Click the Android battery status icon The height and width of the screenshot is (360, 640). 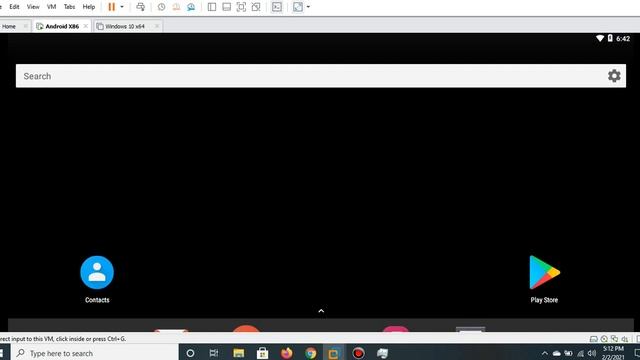(610, 38)
